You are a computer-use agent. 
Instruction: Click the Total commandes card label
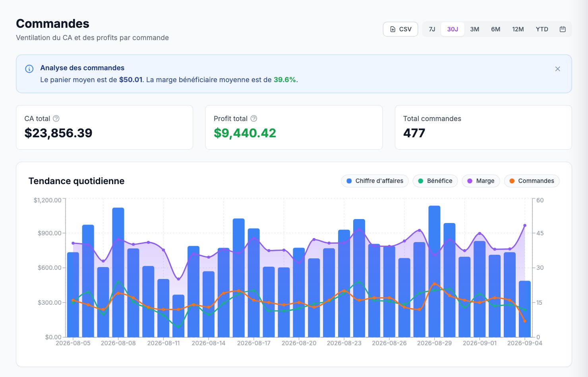click(x=432, y=119)
